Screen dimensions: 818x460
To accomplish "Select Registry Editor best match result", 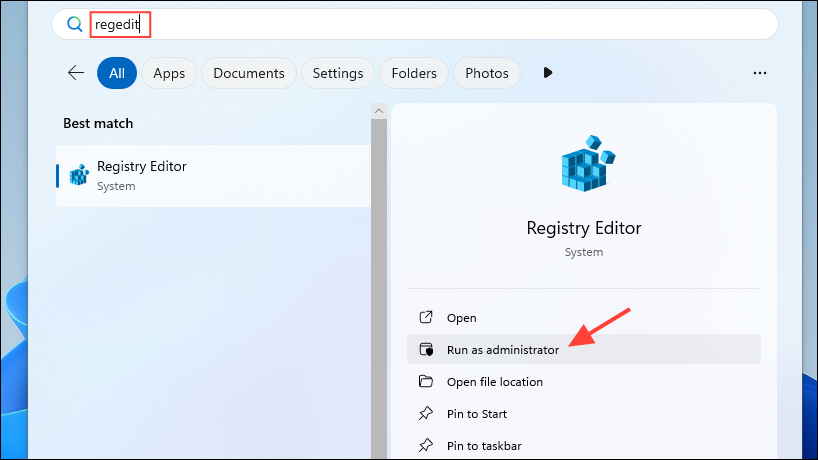I will 213,176.
